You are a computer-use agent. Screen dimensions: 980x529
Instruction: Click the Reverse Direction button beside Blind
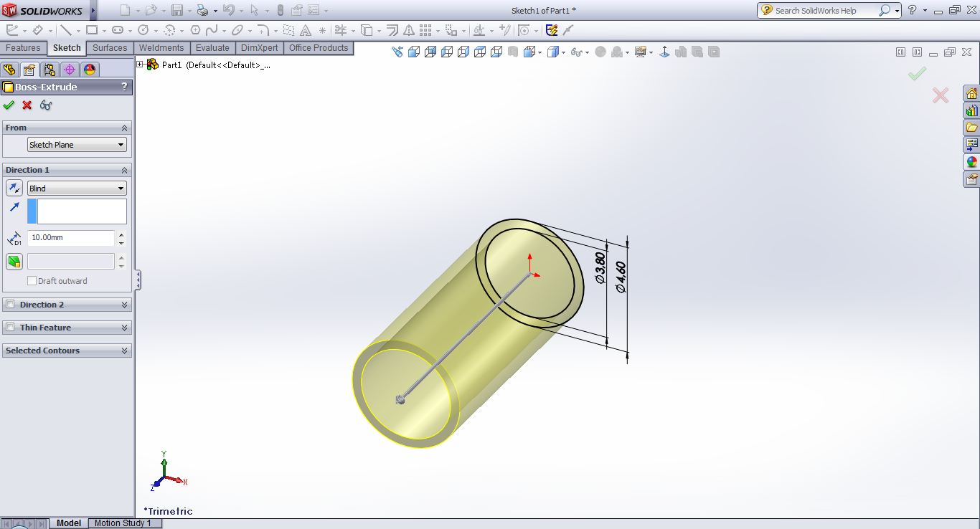14,188
